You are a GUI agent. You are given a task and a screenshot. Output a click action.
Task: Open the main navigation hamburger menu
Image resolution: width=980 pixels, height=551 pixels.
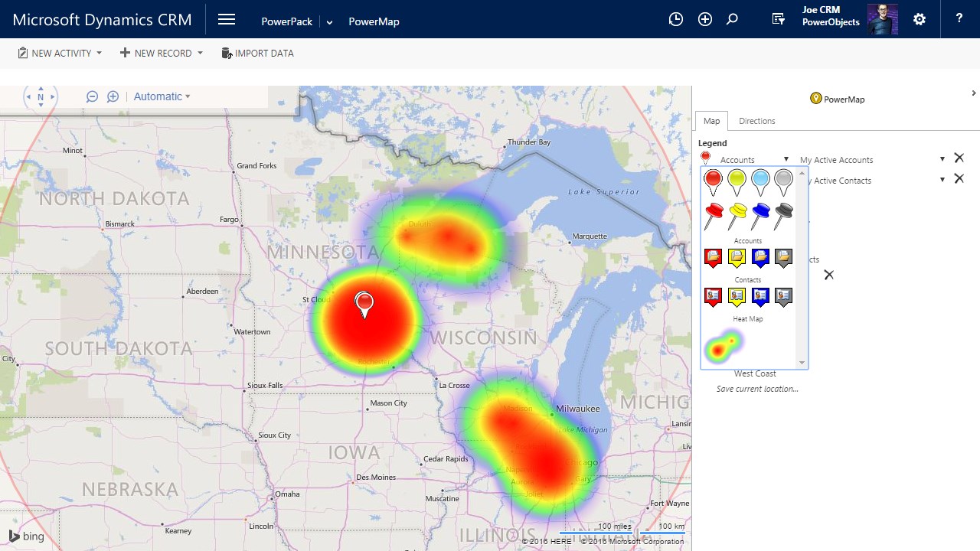tap(227, 20)
